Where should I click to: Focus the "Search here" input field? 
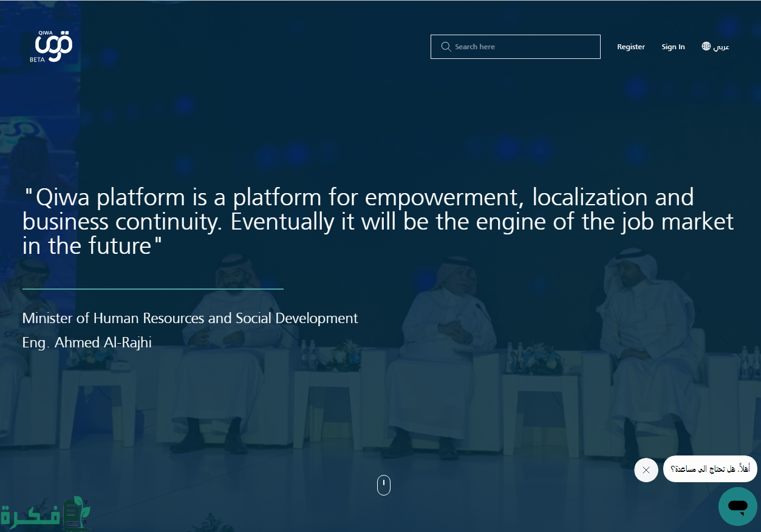(516, 47)
